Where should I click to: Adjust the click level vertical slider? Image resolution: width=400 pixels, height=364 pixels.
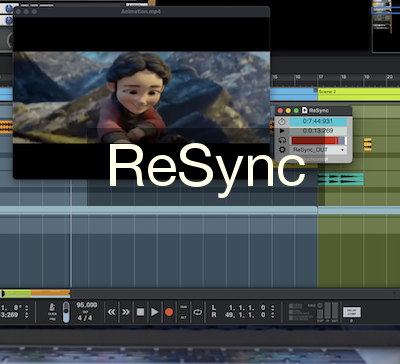pyautogui.click(x=66, y=312)
